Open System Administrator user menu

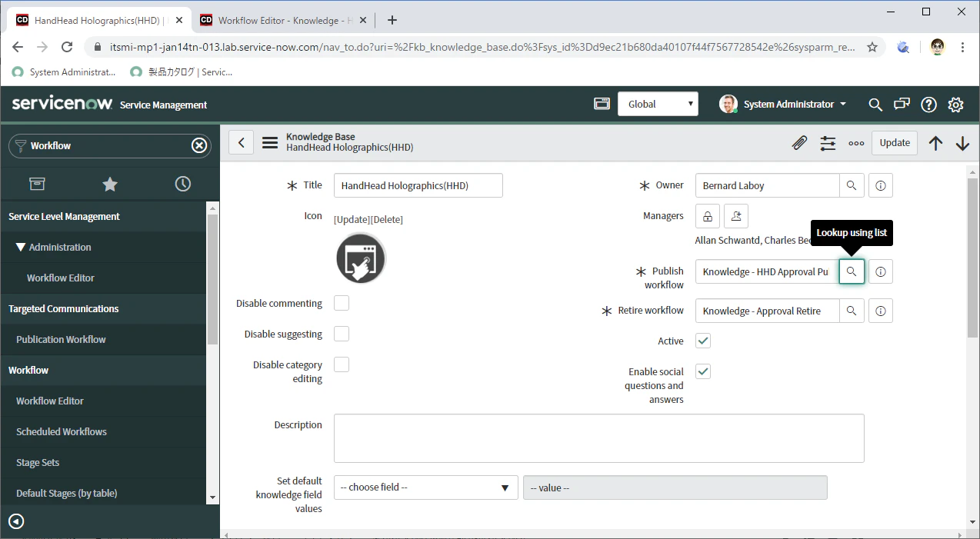(x=783, y=104)
